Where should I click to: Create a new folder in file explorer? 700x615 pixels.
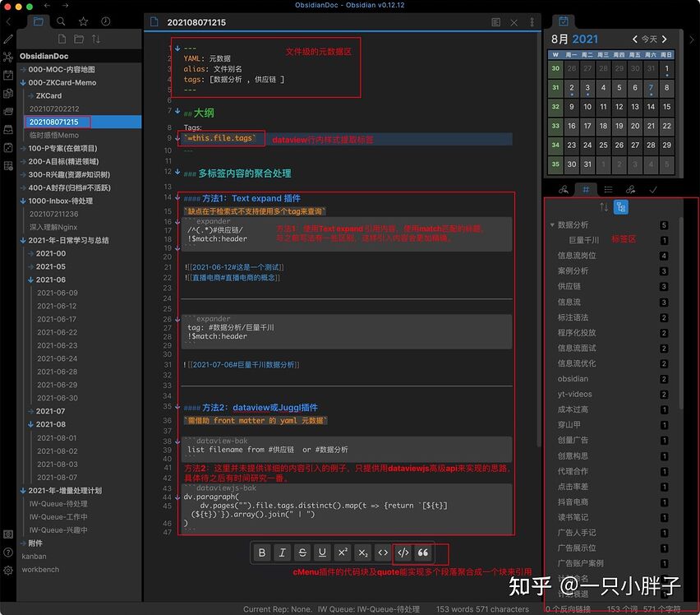(80, 39)
